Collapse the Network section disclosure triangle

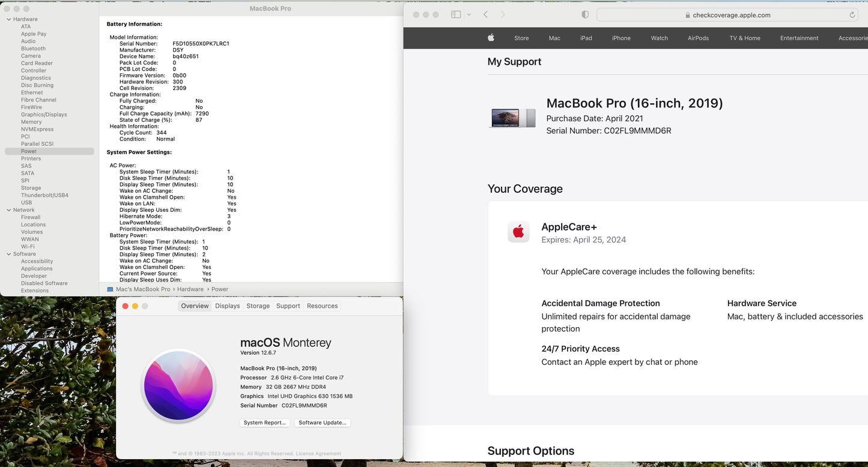(8, 210)
